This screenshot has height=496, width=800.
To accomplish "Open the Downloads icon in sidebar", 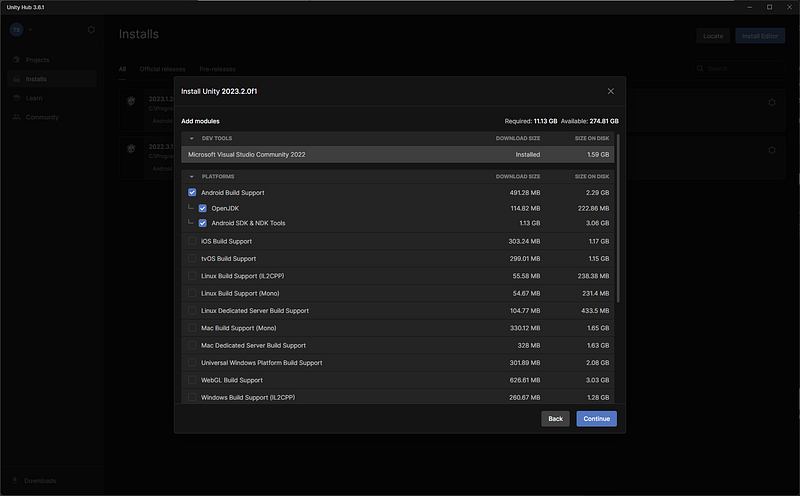I will click(15, 480).
